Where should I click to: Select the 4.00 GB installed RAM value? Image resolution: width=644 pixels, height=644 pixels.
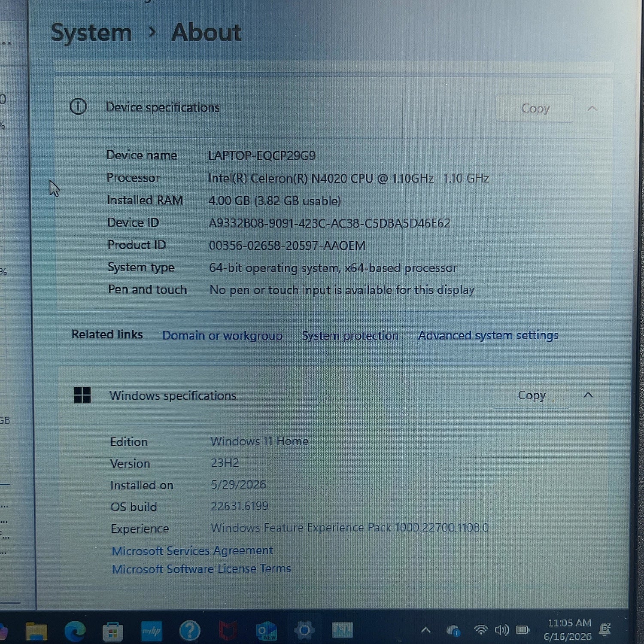[274, 200]
